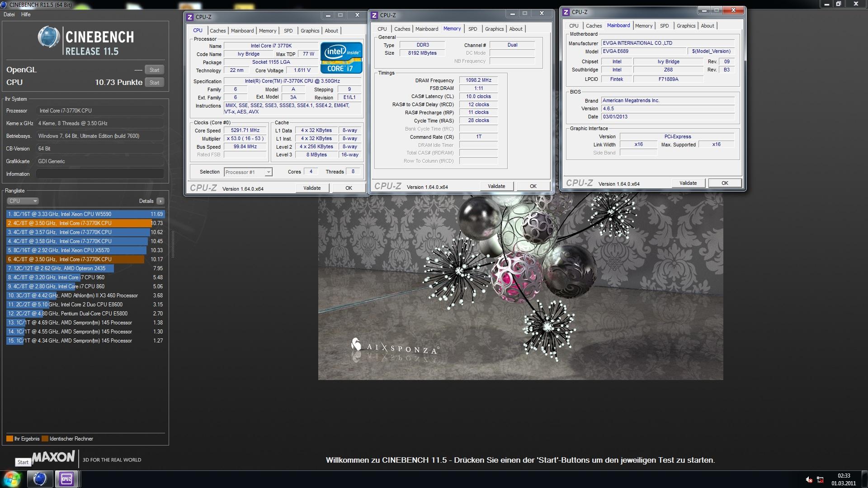Click the Multiplier x 53.0 field
The height and width of the screenshot is (488, 868).
(245, 139)
